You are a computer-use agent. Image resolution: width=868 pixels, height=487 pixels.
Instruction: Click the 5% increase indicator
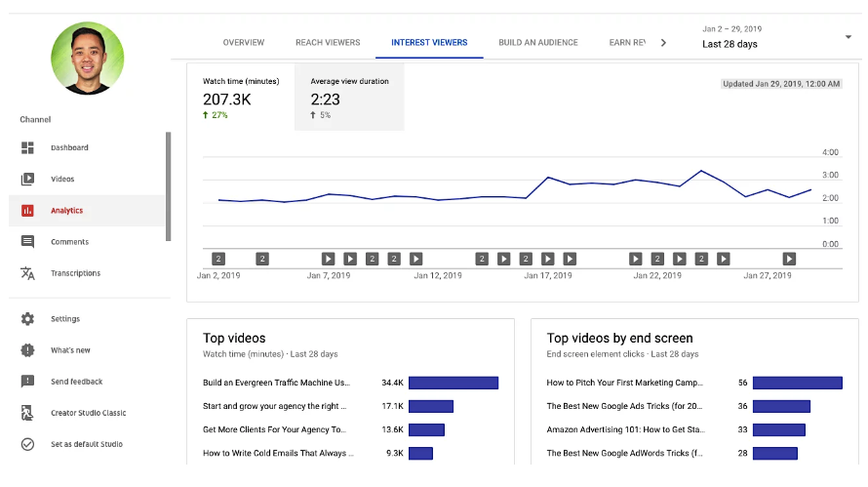[321, 115]
